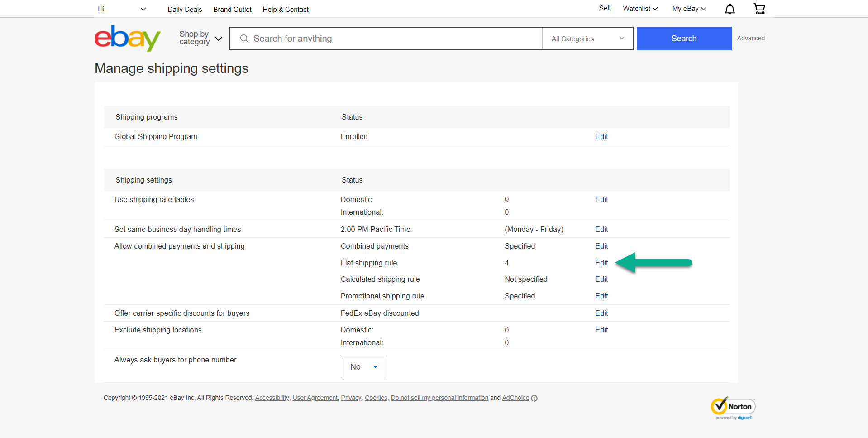
Task: Edit same business day handling times
Action: pos(601,229)
